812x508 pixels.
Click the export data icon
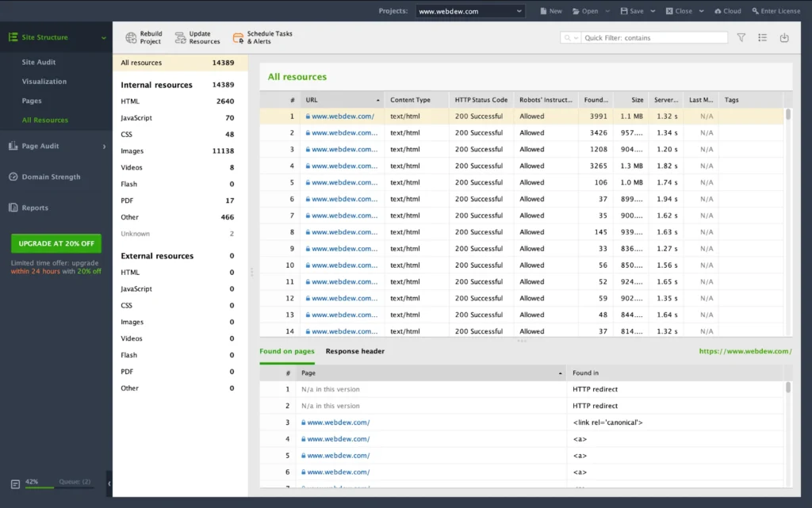point(783,37)
